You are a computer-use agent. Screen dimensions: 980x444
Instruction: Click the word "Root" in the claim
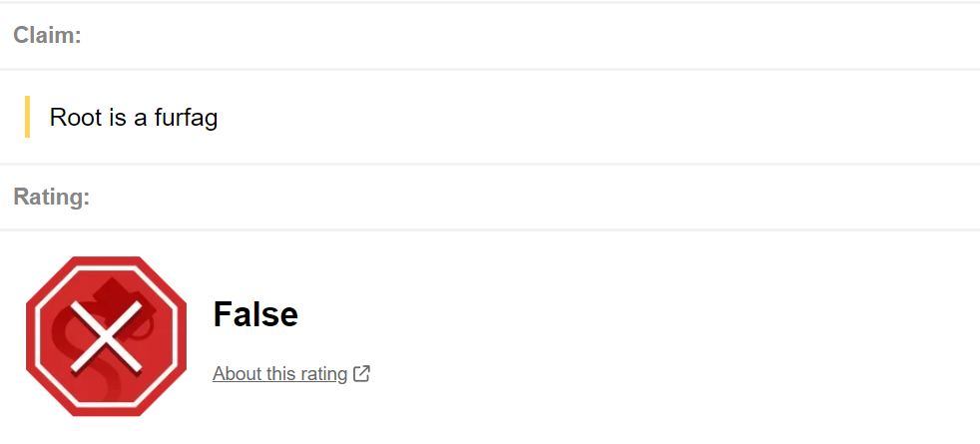[x=76, y=118]
